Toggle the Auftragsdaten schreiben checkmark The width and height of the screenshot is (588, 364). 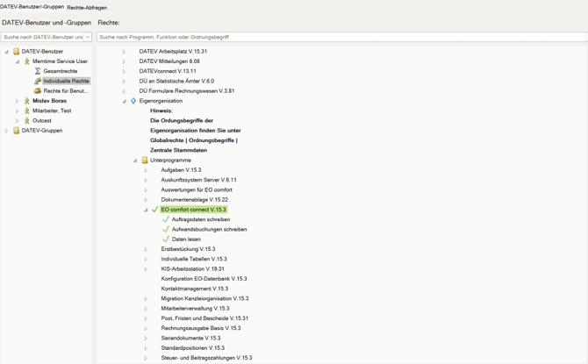pos(166,219)
